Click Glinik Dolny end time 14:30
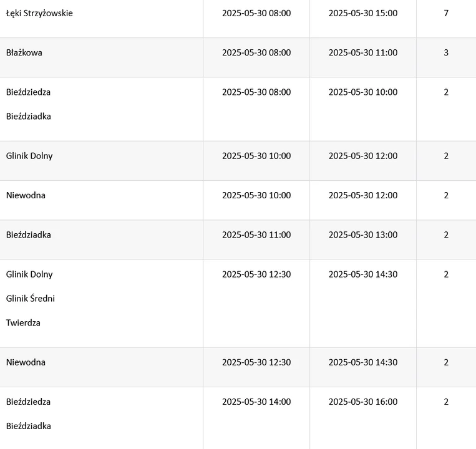The width and height of the screenshot is (476, 449). click(362, 274)
